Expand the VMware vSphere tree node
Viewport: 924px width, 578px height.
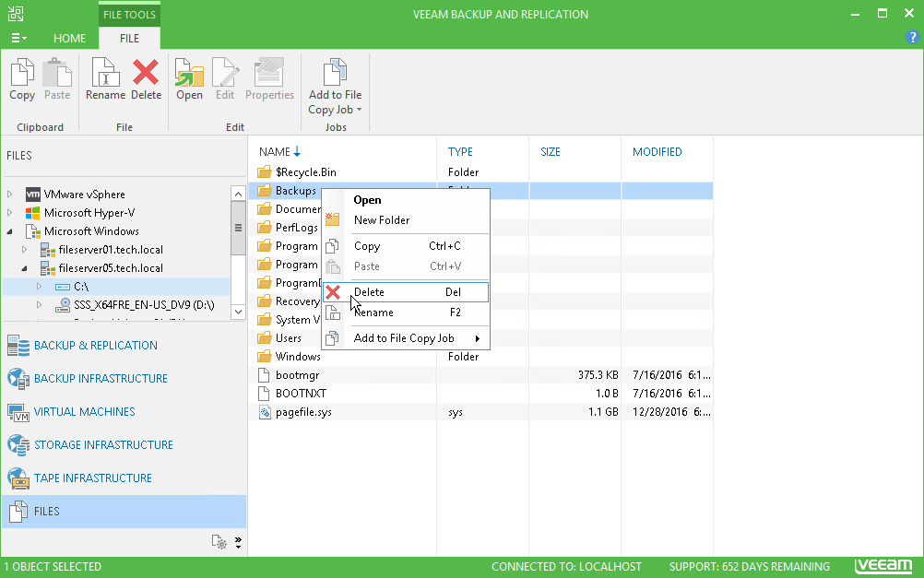click(9, 194)
